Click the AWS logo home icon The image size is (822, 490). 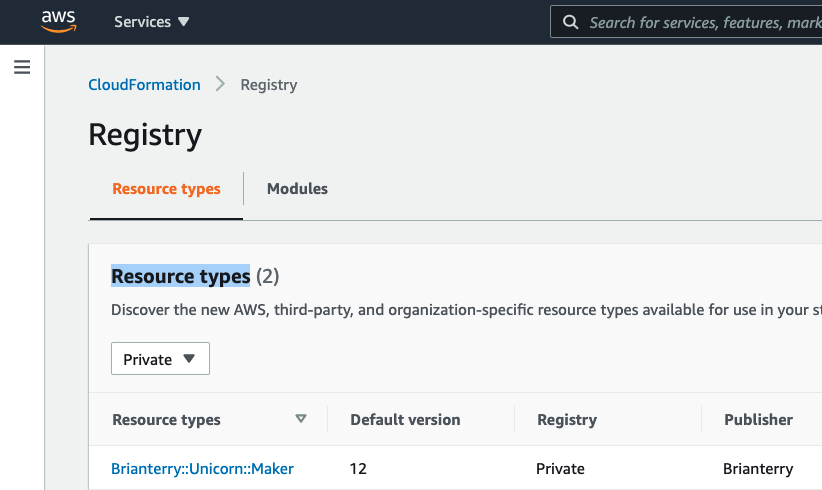pos(59,21)
